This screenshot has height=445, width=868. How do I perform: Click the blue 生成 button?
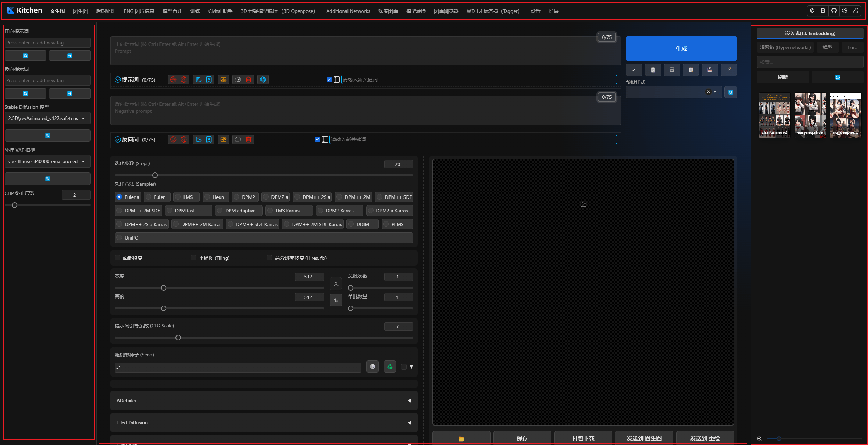point(681,49)
